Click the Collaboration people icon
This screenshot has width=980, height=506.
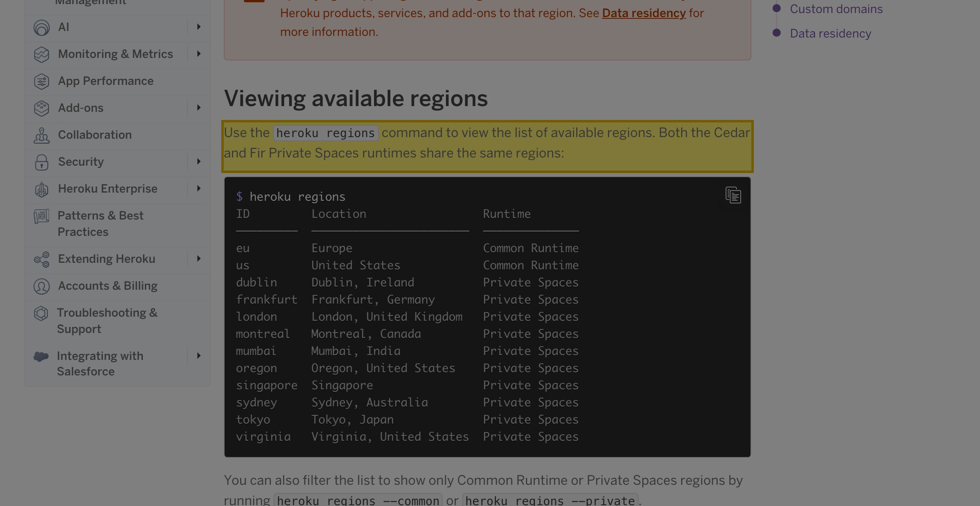tap(42, 135)
